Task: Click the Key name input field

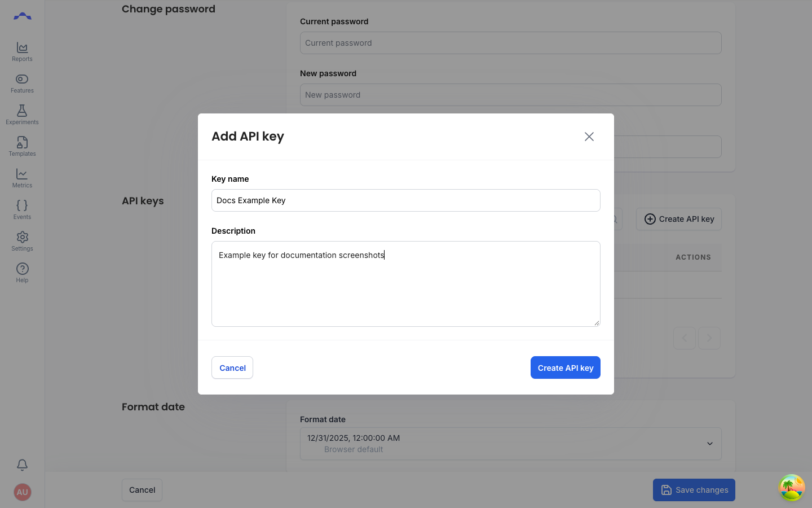Action: tap(406, 200)
